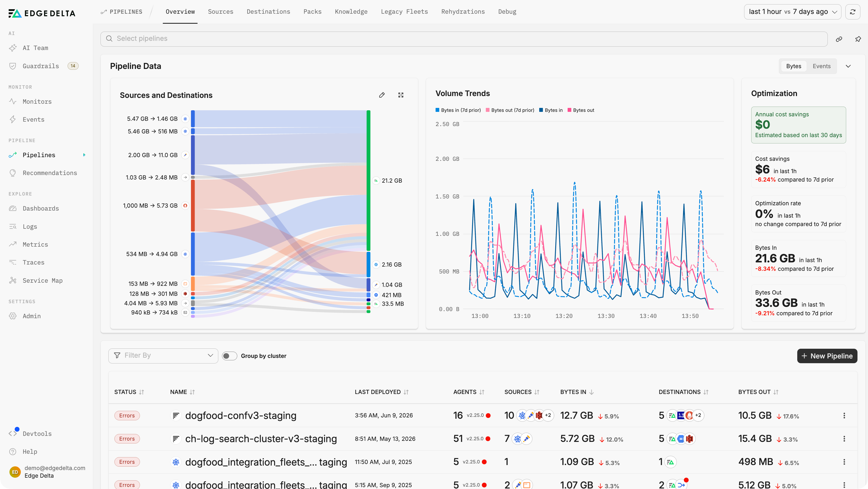Edit Sources and Destinations using the pencil icon
Screen dimensions: 868x489
point(382,95)
